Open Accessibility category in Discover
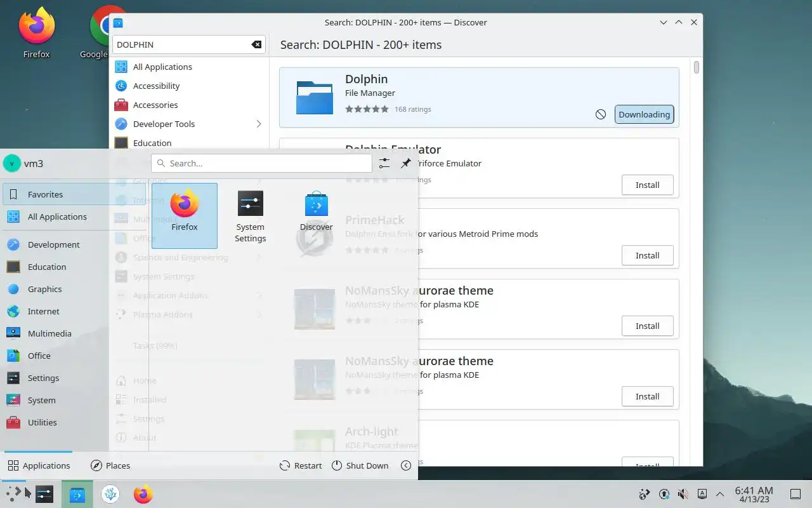 point(189,86)
